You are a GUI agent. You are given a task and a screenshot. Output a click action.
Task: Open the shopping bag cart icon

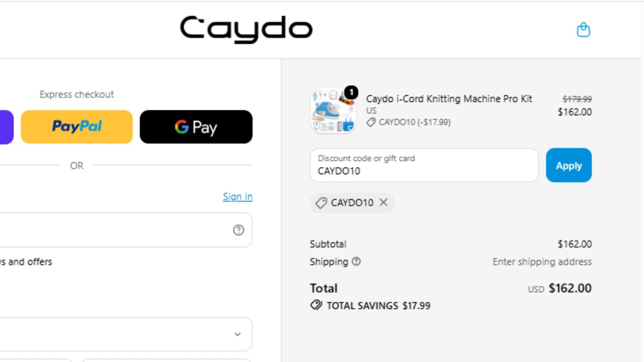(583, 29)
